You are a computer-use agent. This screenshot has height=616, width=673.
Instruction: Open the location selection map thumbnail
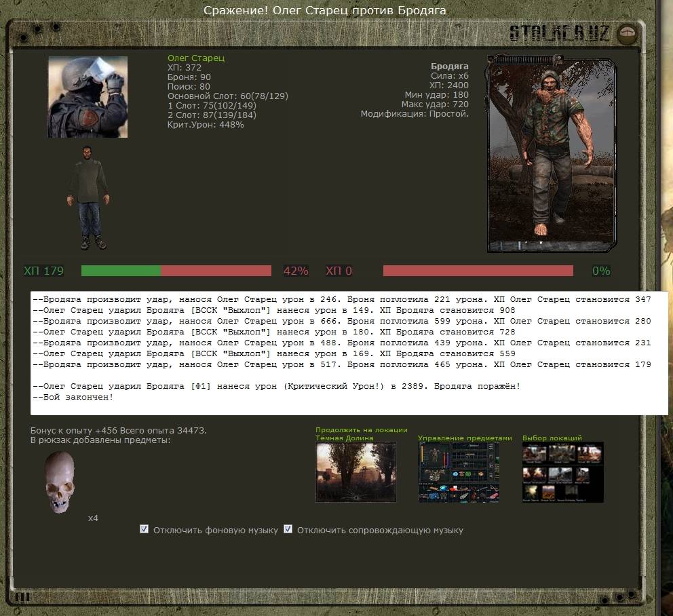click(562, 472)
